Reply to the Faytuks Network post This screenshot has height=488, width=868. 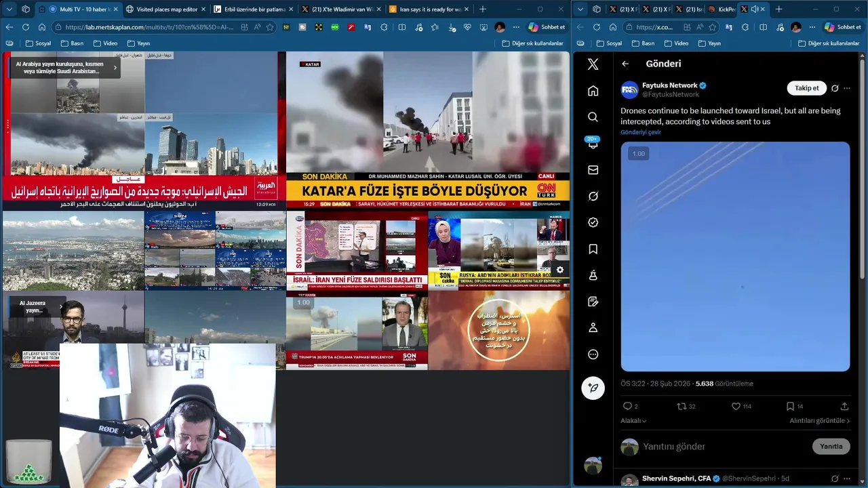[x=627, y=406]
